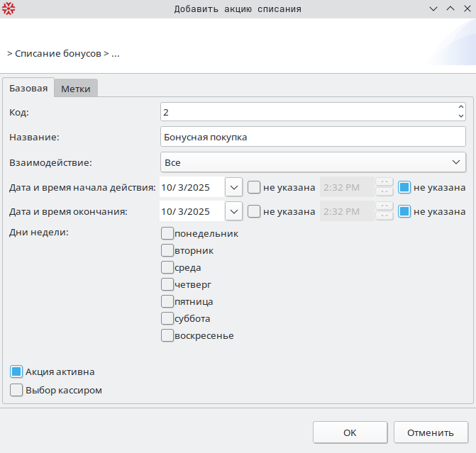Click the red snowflake app icon in title bar

9,9
